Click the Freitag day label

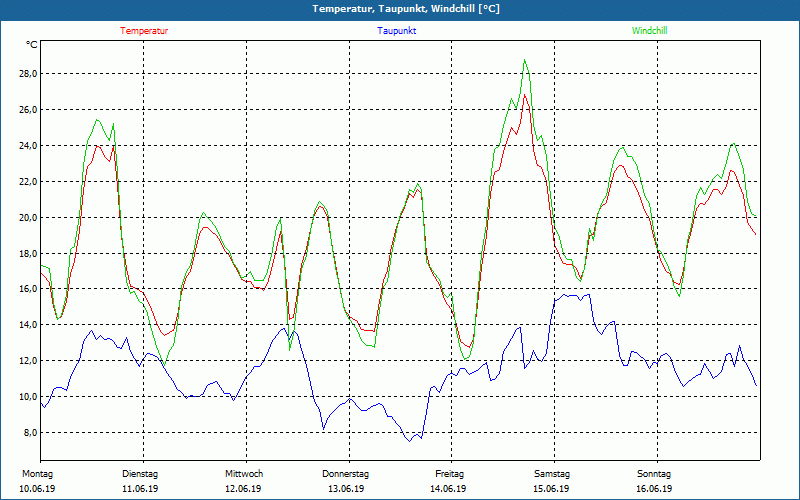(449, 474)
